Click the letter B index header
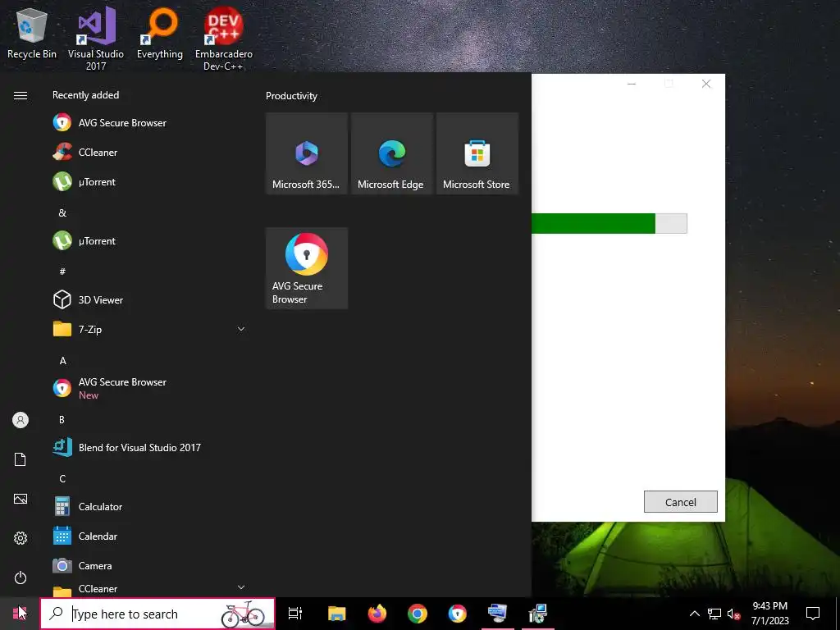This screenshot has width=840, height=630. [x=62, y=419]
